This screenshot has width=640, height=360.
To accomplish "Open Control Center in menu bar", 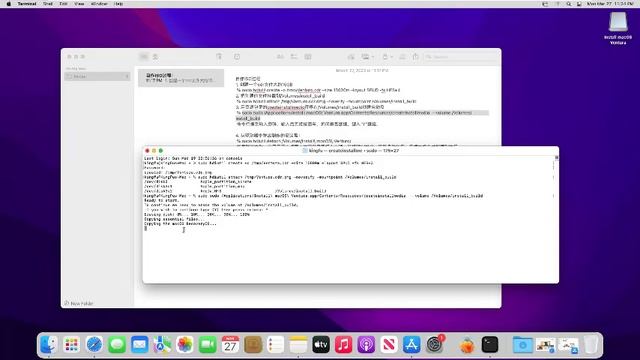I will pyautogui.click(x=579, y=4).
